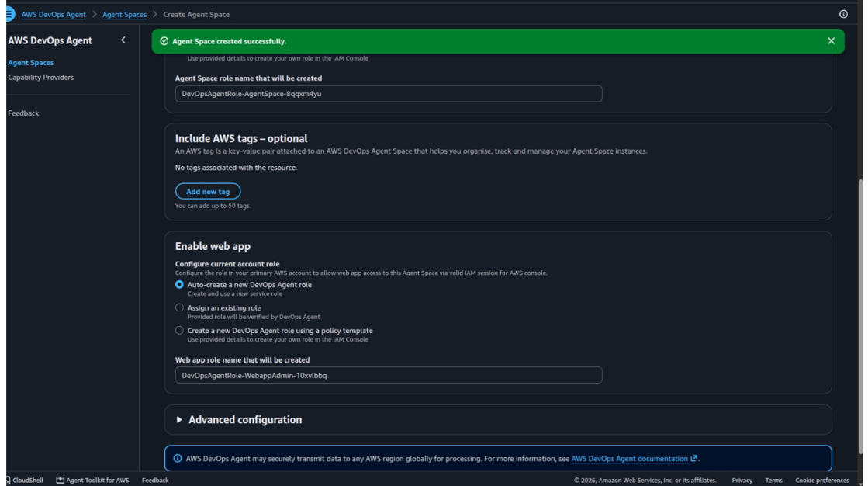Select Assign an existing role option
The width and height of the screenshot is (868, 486).
click(x=179, y=307)
